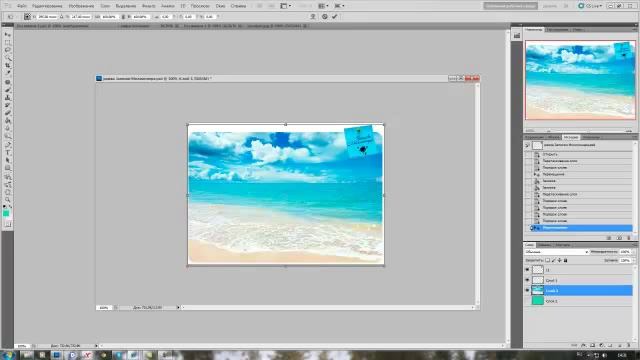Select the Pen tool
640x360 pixels.
tap(8, 145)
